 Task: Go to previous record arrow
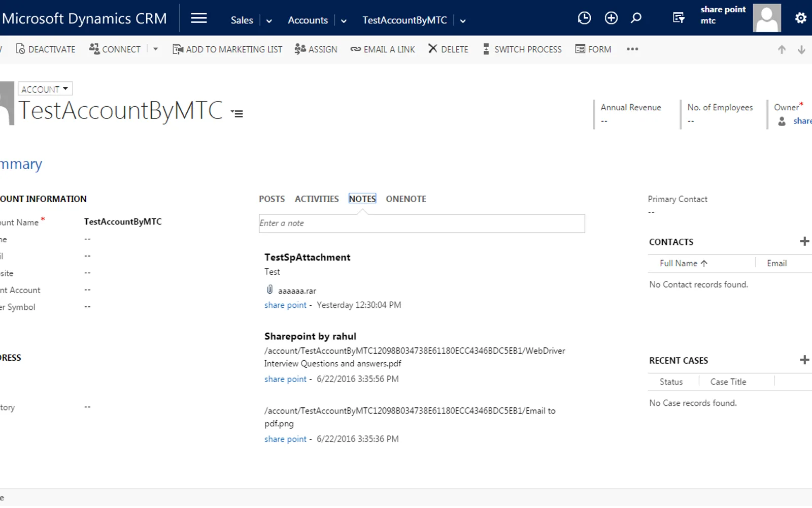point(782,50)
